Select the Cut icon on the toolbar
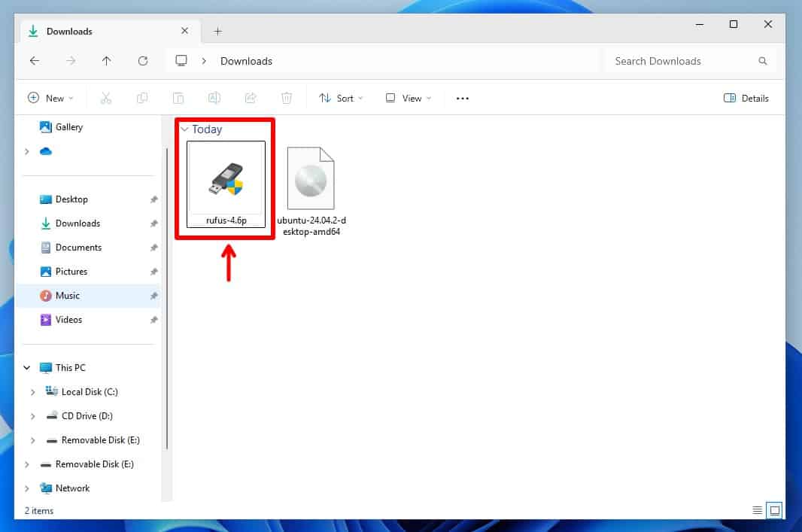Screen dimensions: 802x532 [106, 98]
